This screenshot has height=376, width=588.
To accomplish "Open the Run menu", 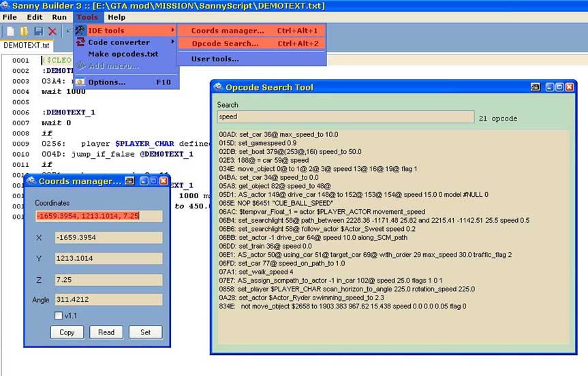I will pyautogui.click(x=59, y=17).
